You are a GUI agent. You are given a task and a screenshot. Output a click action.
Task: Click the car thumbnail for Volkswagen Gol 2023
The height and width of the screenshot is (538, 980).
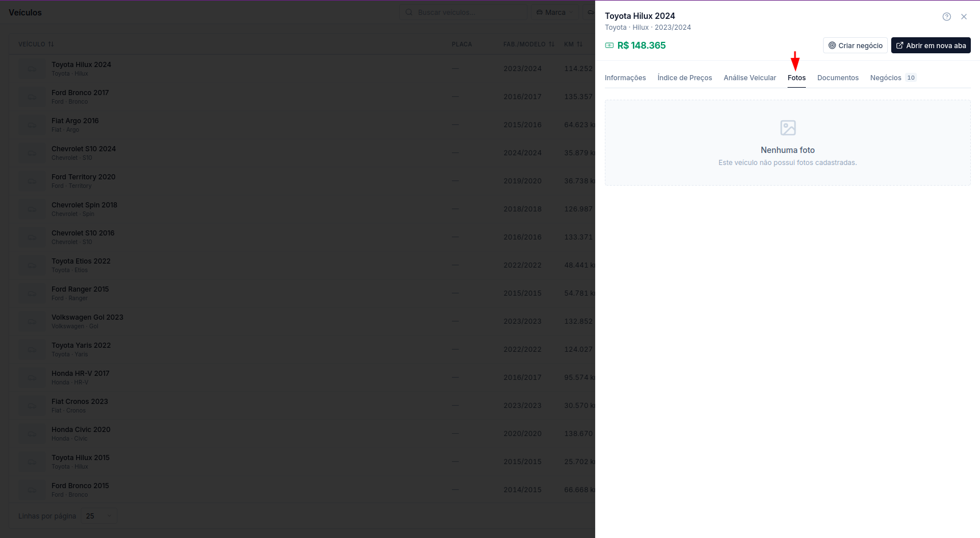(32, 321)
